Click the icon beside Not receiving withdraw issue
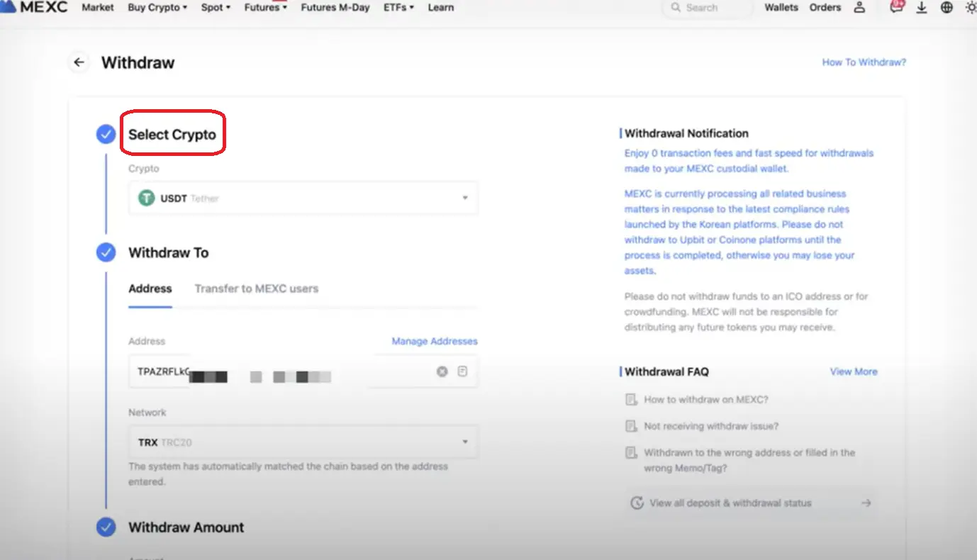Screen dimensions: 977x560 click(x=631, y=426)
